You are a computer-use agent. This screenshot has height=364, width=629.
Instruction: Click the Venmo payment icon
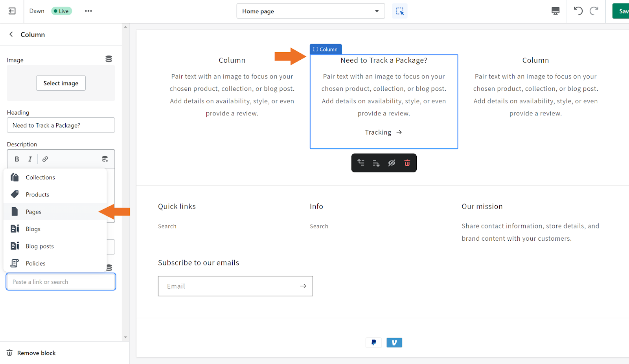coord(394,343)
